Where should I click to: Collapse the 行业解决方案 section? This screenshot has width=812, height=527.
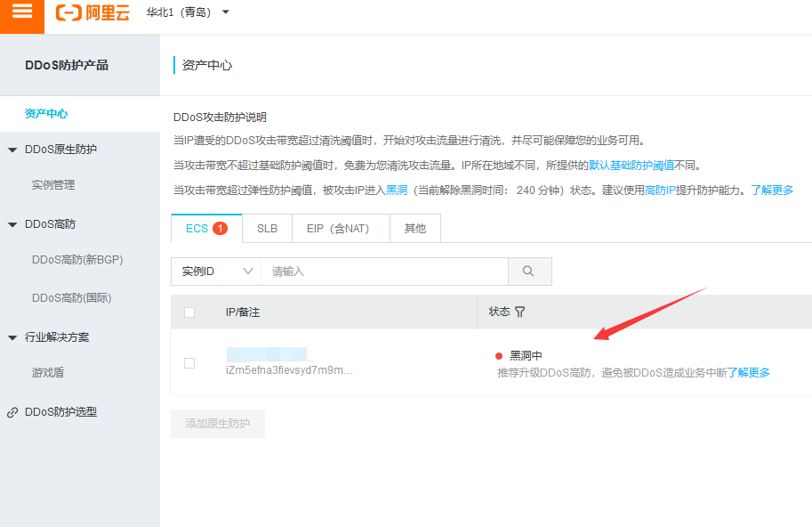tap(12, 338)
